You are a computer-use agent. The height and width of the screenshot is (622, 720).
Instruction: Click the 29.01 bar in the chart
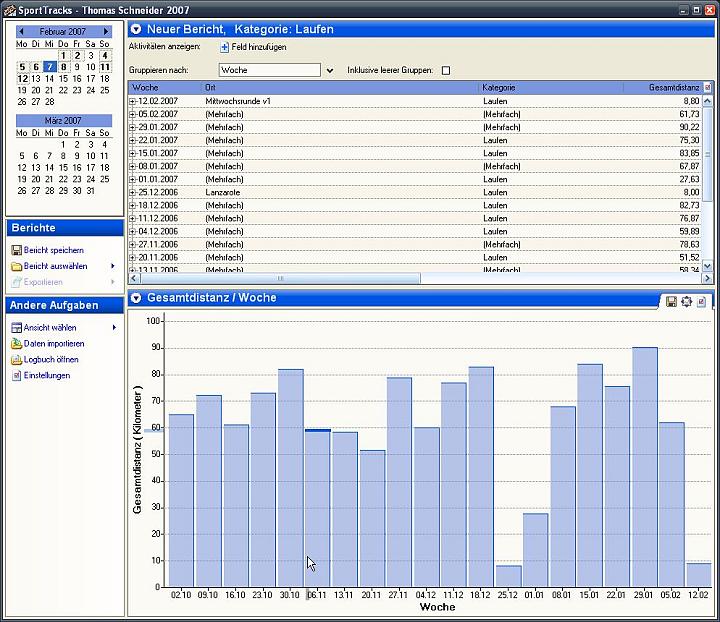pyautogui.click(x=645, y=467)
